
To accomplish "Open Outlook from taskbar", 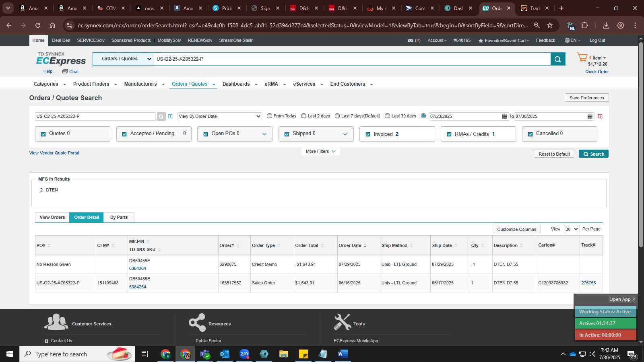I will [224, 354].
